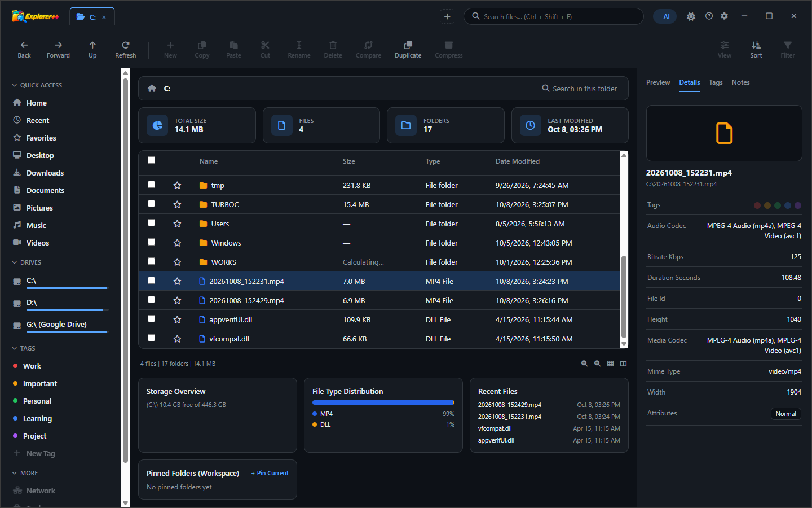
Task: Check the vfcompat.dll checkbox
Action: pos(151,338)
